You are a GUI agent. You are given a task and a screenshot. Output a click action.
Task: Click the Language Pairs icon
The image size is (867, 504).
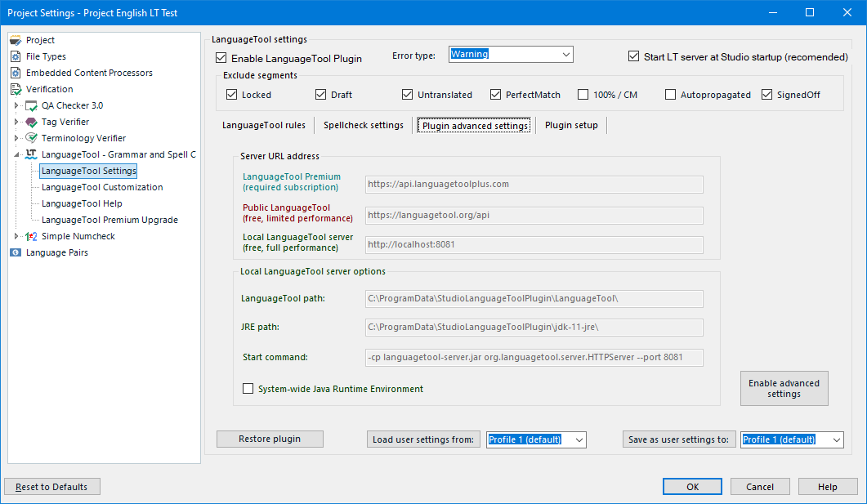point(16,252)
